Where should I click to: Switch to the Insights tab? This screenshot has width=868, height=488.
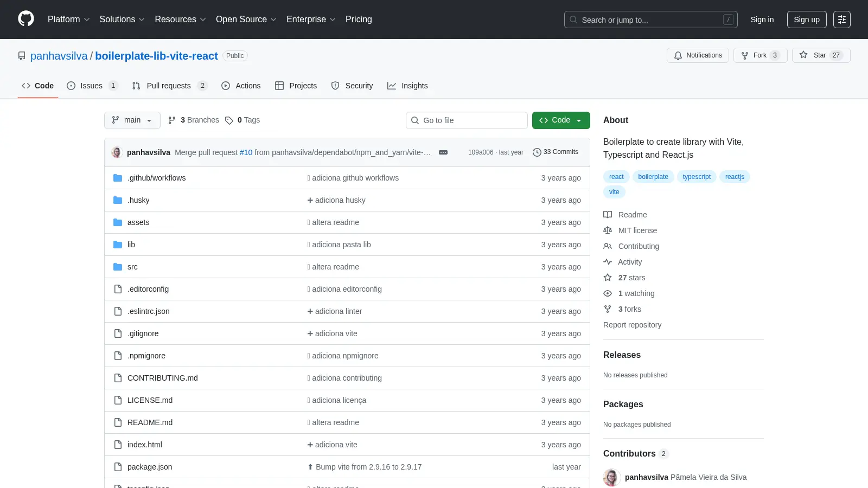click(x=407, y=86)
